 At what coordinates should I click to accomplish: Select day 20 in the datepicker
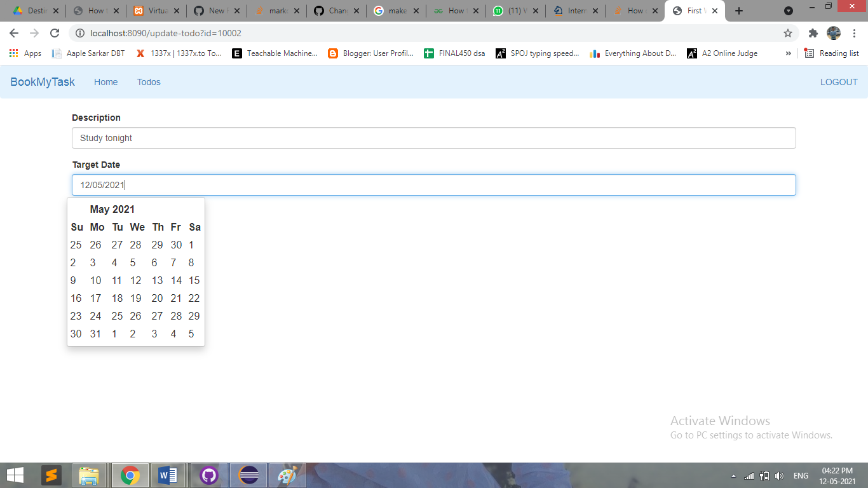coord(157,298)
